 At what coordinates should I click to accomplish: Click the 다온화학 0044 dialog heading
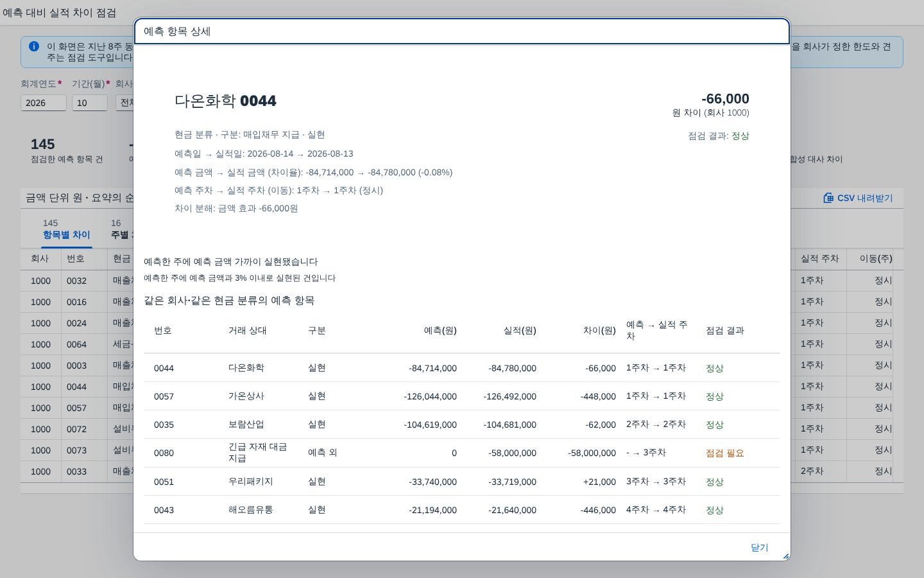pos(225,101)
